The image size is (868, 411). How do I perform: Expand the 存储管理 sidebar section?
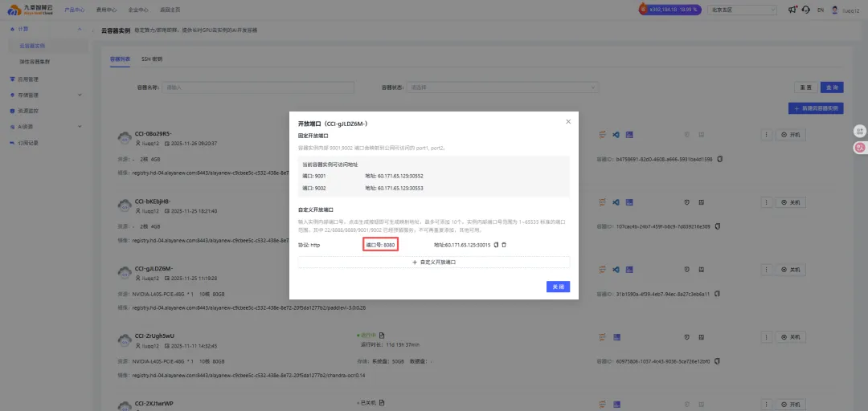pyautogui.click(x=80, y=95)
